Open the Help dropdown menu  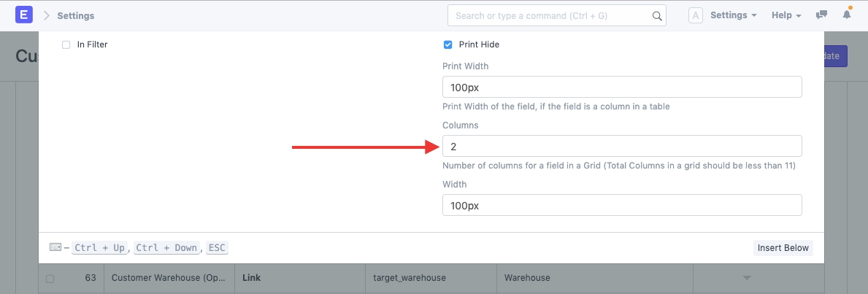click(786, 15)
